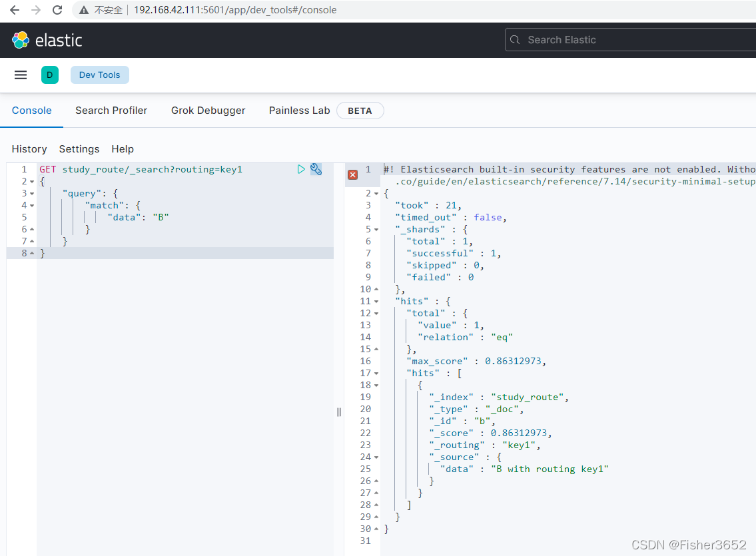Focus the Search Elastic input field
This screenshot has width=756, height=556.
click(631, 40)
